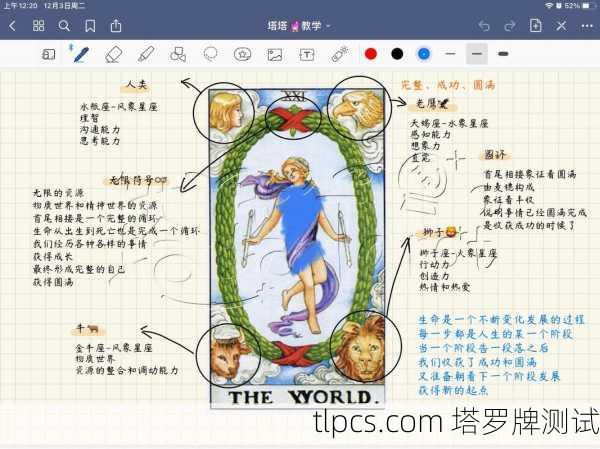The height and width of the screenshot is (449, 600).
Task: Open the more options ellipsis menu
Action: tap(587, 25)
